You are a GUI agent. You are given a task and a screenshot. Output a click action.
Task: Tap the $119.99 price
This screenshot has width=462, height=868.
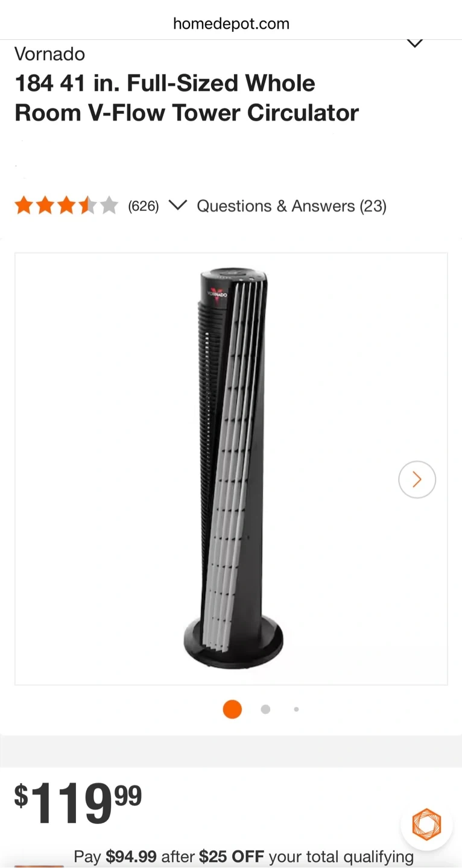tap(78, 804)
